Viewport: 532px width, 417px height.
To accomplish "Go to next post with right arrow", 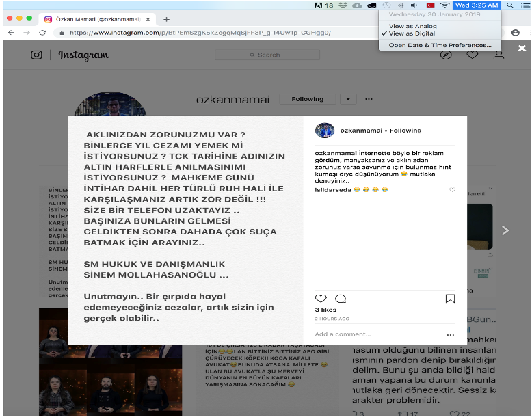I will pos(505,231).
